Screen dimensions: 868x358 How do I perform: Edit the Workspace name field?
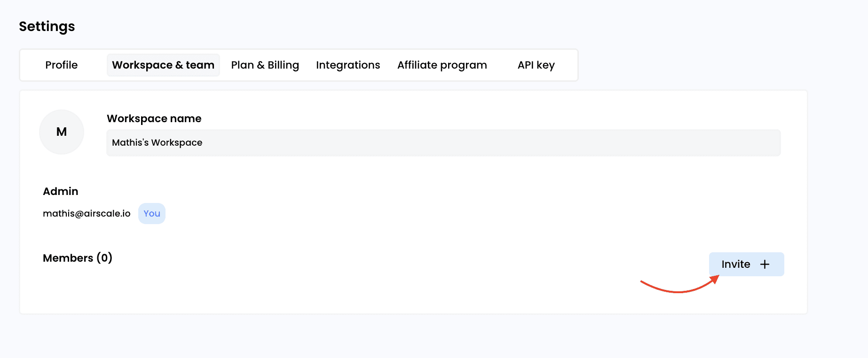(443, 142)
